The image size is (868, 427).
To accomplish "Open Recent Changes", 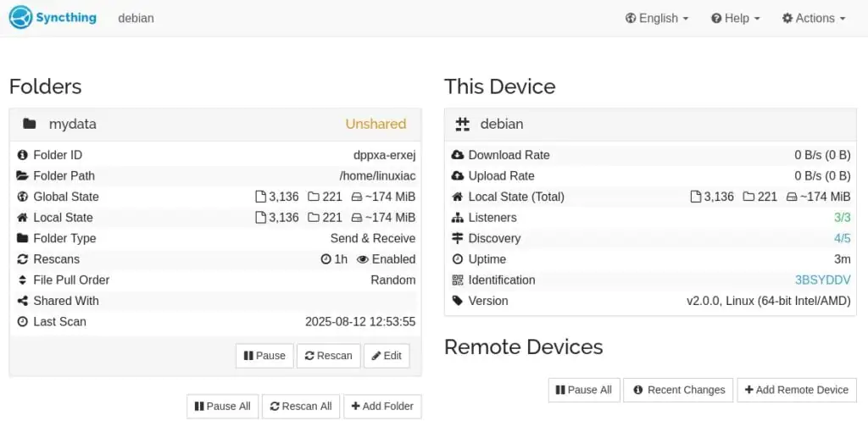I will 678,390.
